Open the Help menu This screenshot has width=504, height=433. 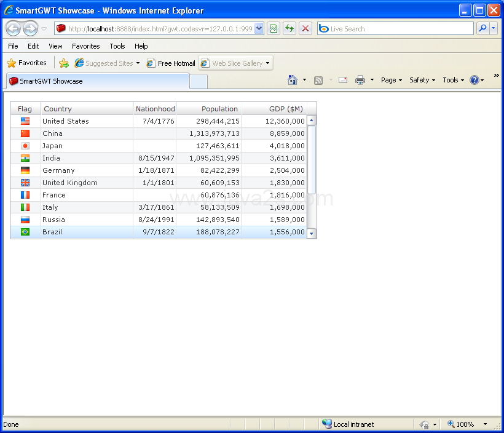pos(141,46)
